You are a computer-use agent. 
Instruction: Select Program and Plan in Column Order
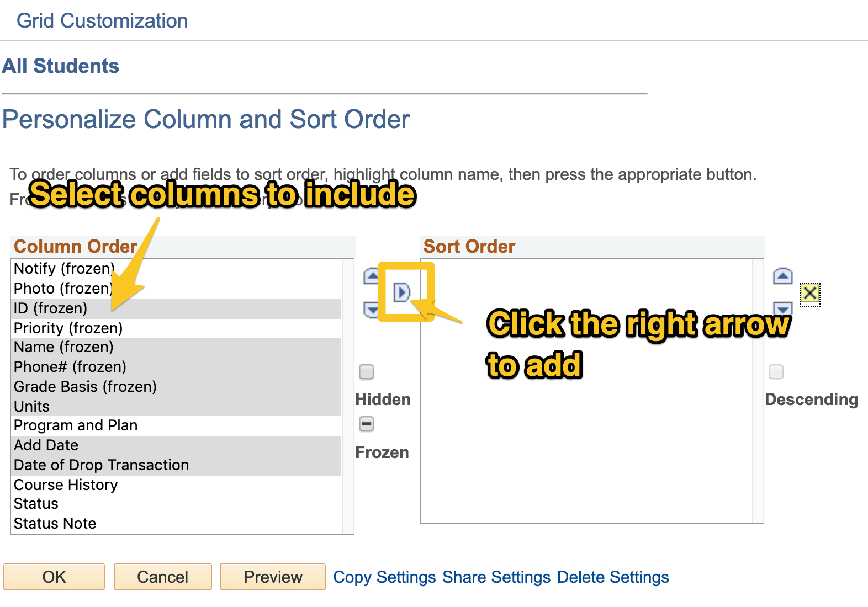coord(76,425)
